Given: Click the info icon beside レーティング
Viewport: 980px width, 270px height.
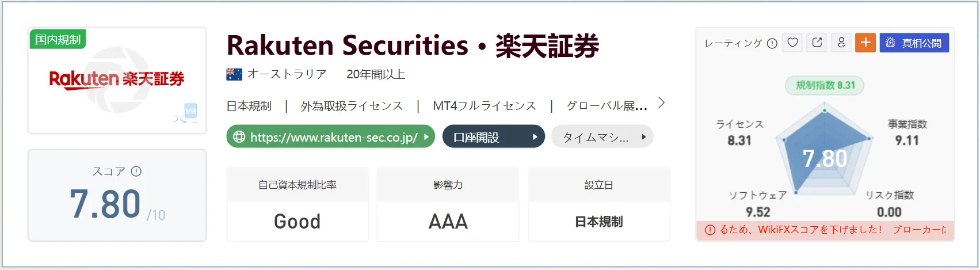Looking at the screenshot, I should [772, 43].
